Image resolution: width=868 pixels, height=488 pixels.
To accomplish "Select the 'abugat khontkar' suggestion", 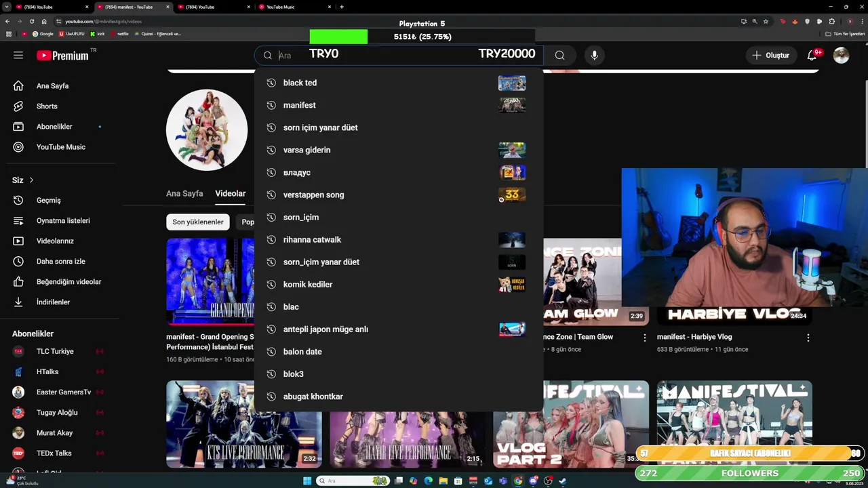I will [x=399, y=396].
